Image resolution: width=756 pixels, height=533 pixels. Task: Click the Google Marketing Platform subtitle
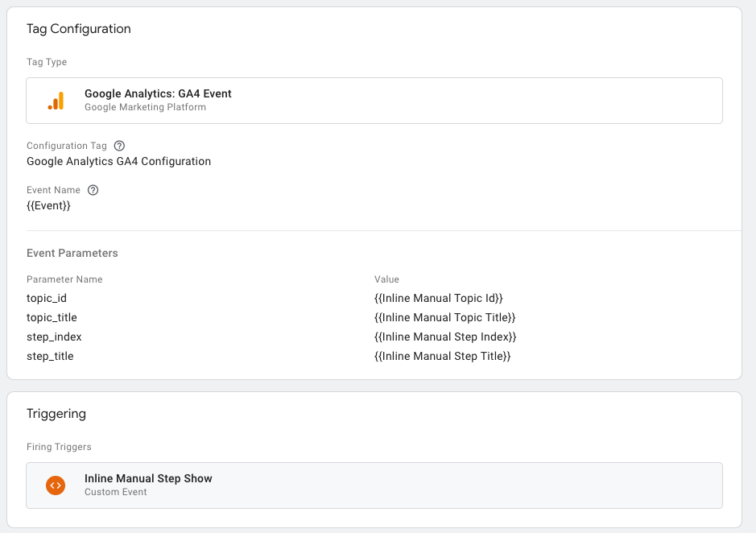point(145,107)
